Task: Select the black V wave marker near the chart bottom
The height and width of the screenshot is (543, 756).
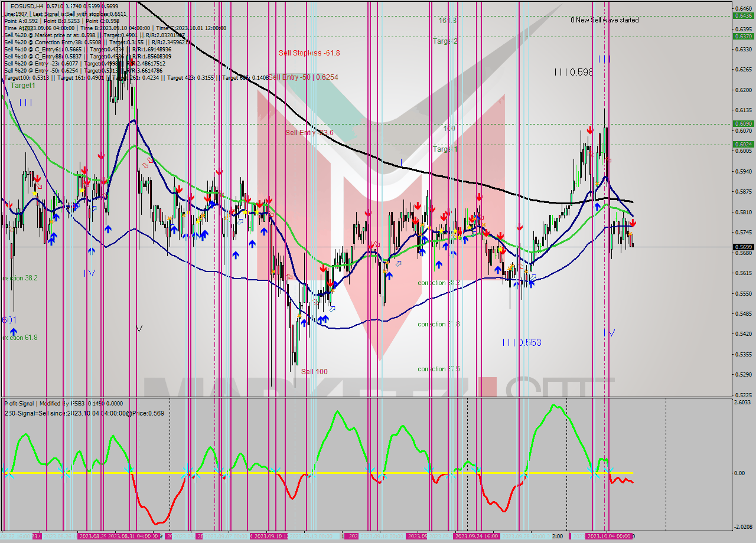Action: click(x=139, y=329)
